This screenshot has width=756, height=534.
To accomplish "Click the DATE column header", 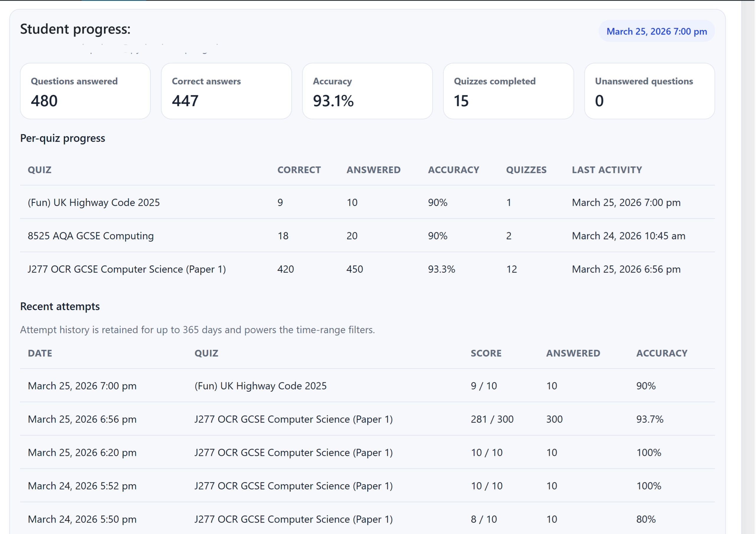I will (40, 353).
